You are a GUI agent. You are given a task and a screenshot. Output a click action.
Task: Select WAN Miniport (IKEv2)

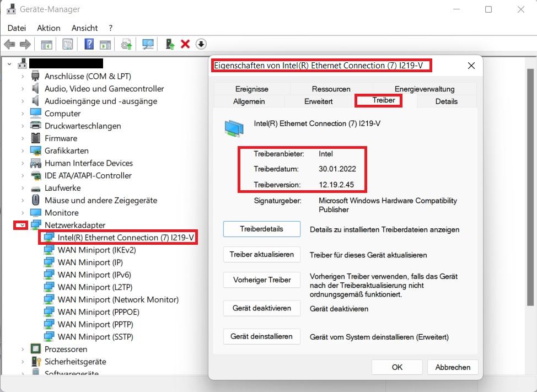(x=96, y=250)
